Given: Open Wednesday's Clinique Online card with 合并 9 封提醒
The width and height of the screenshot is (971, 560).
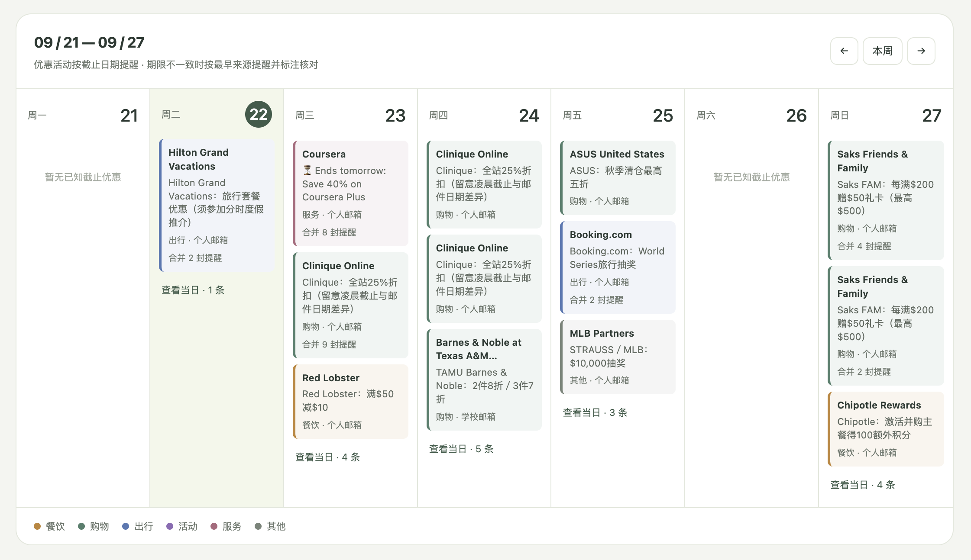Looking at the screenshot, I should [350, 305].
